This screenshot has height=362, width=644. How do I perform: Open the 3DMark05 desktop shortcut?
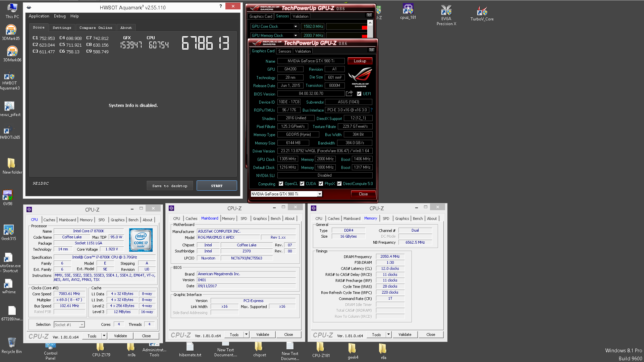click(x=11, y=32)
